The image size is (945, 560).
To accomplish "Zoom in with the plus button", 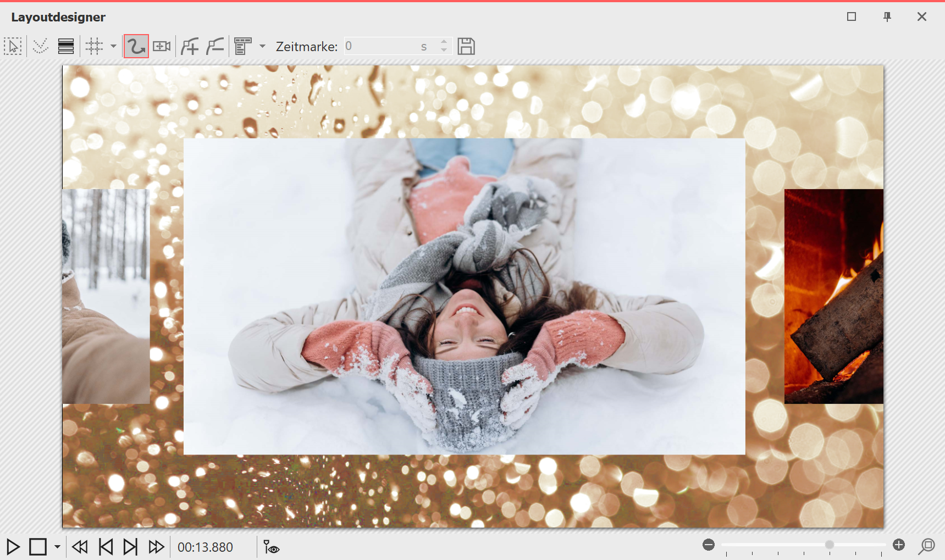I will tap(899, 545).
